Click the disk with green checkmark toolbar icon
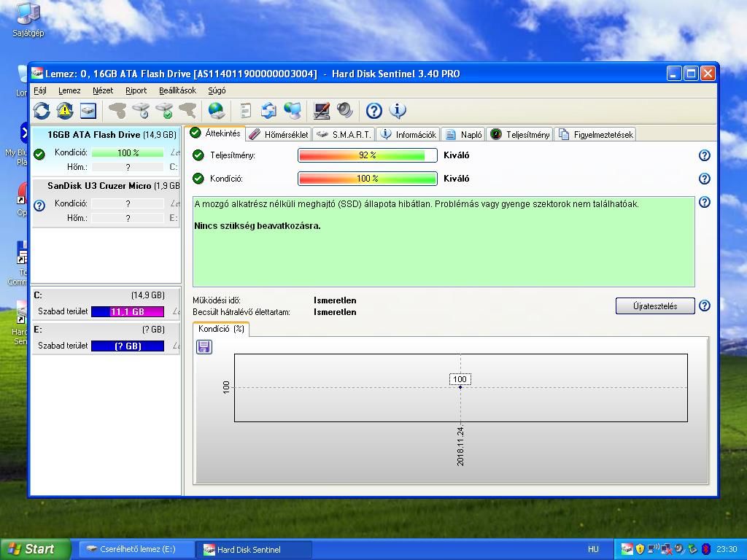 (164, 111)
